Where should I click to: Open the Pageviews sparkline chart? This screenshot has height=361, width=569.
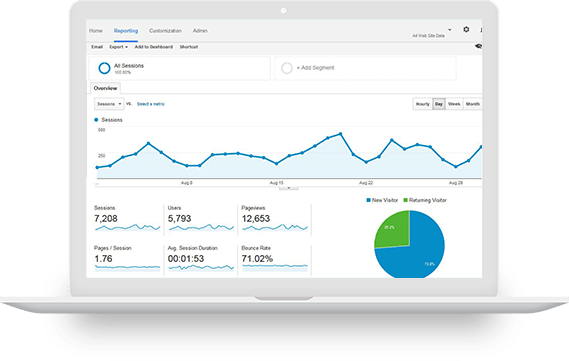click(x=275, y=227)
